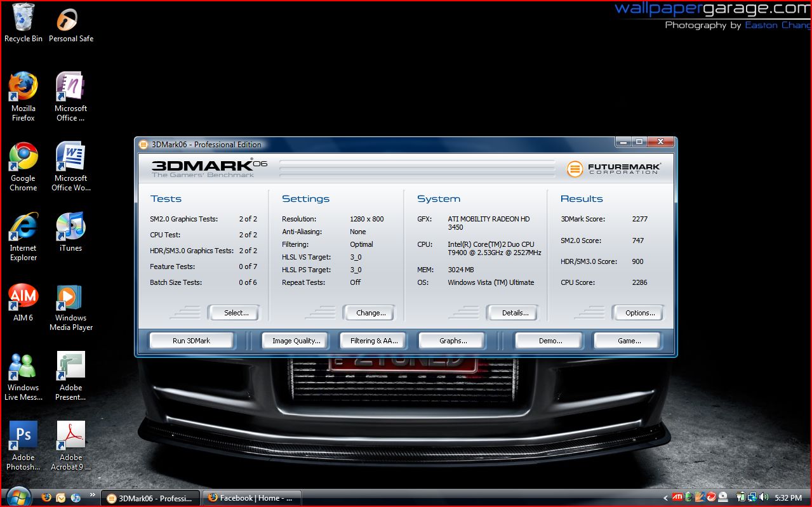Viewport: 812px width, 507px height.
Task: Open the ATI tray icon
Action: [x=678, y=497]
